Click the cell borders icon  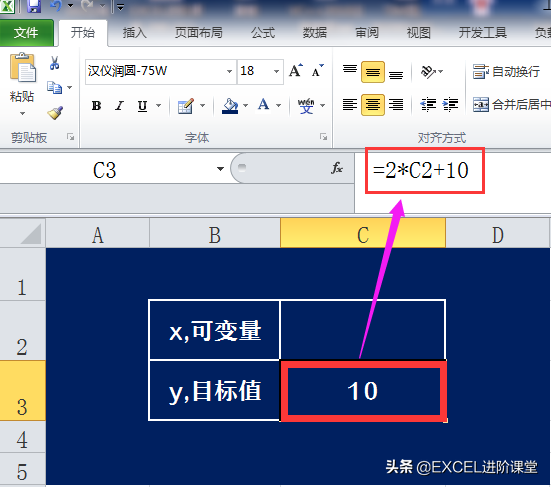point(186,106)
